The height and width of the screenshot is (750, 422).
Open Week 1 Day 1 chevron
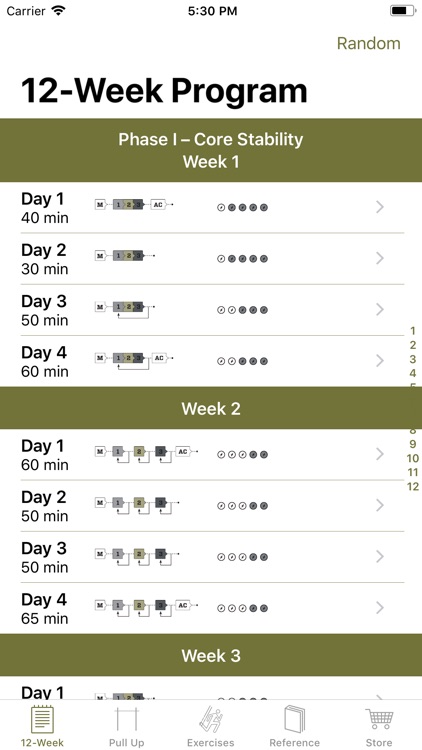(x=380, y=207)
